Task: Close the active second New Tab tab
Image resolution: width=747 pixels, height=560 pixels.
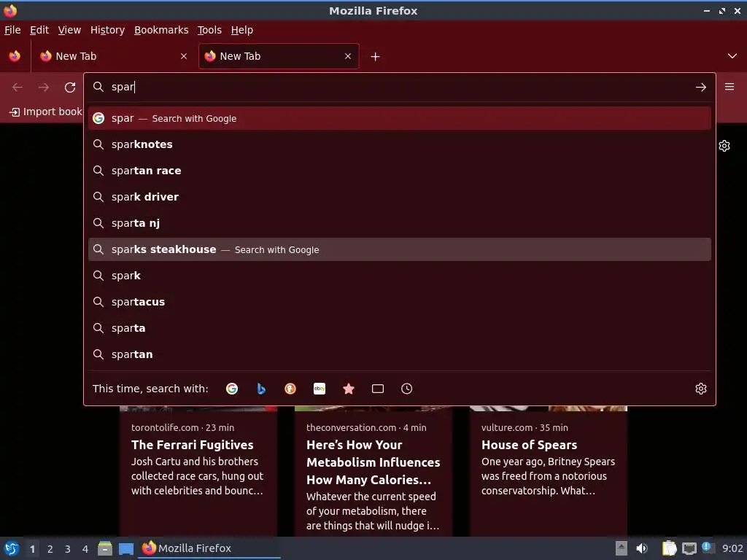Action: (x=348, y=56)
